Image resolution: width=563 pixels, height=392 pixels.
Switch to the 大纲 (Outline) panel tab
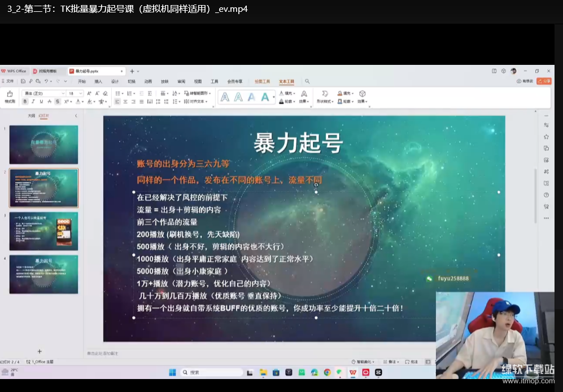point(31,116)
